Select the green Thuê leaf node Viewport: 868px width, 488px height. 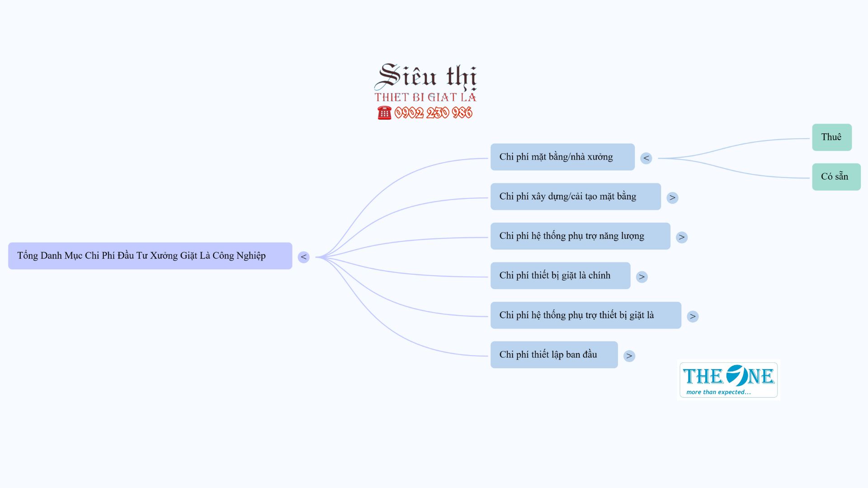(x=832, y=137)
